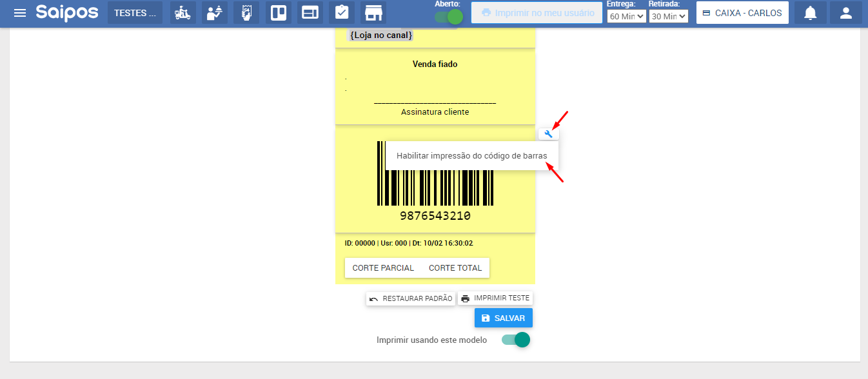The height and width of the screenshot is (379, 868).
Task: Open the delivery motorcycle orders icon
Action: tap(183, 13)
